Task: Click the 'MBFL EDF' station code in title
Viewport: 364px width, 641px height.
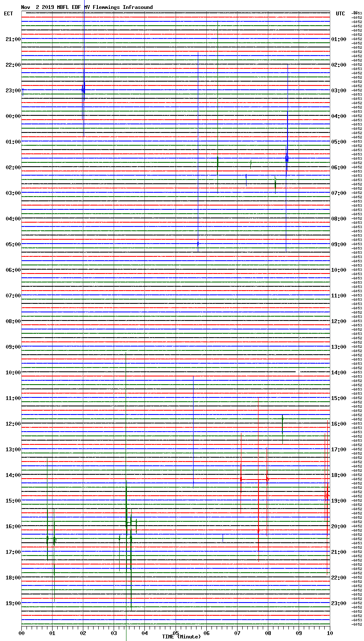Action: pos(69,7)
